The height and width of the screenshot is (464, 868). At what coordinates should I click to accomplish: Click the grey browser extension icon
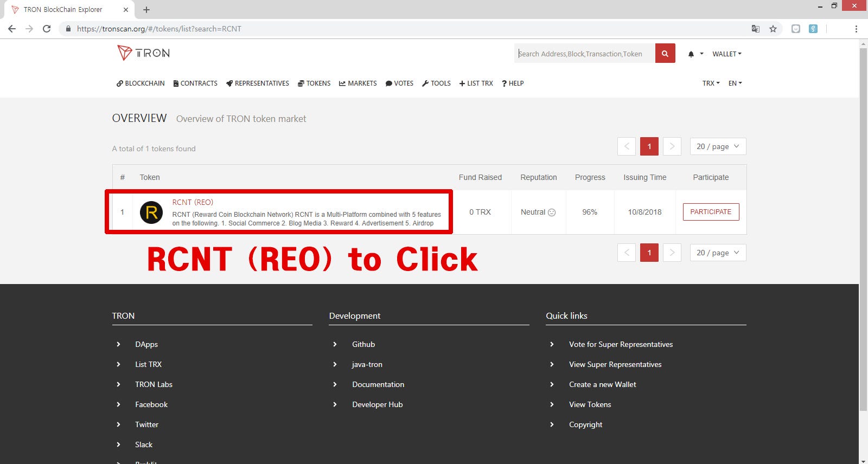[x=796, y=29]
